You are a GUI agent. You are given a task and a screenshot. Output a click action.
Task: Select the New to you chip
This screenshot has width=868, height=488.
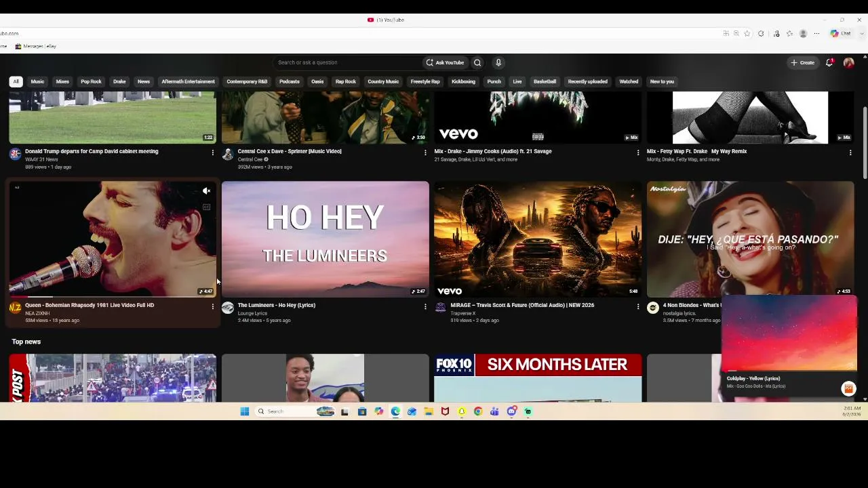tap(662, 81)
